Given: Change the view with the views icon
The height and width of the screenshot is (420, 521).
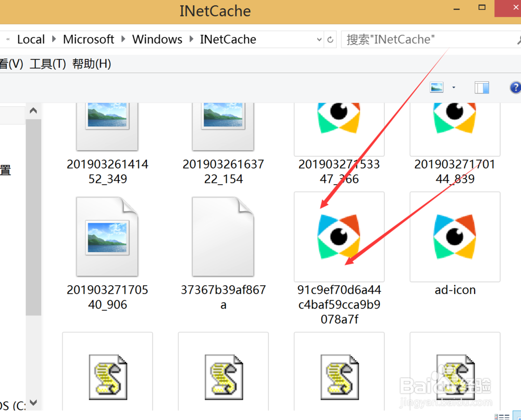Looking at the screenshot, I should point(437,87).
